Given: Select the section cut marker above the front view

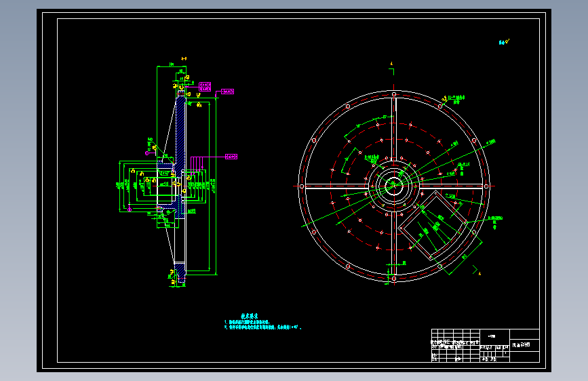Looking at the screenshot, I should pyautogui.click(x=392, y=68).
